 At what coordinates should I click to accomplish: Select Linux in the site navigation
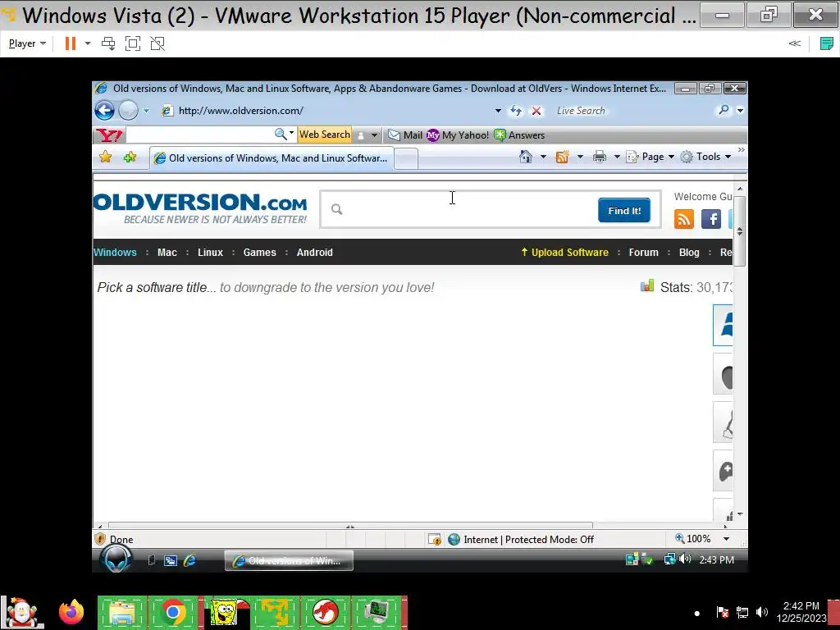click(210, 253)
